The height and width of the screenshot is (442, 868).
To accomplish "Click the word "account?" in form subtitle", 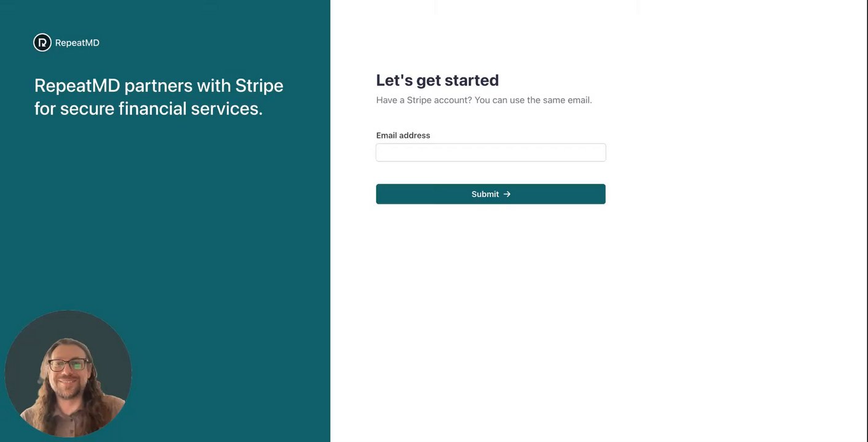I will click(x=453, y=100).
